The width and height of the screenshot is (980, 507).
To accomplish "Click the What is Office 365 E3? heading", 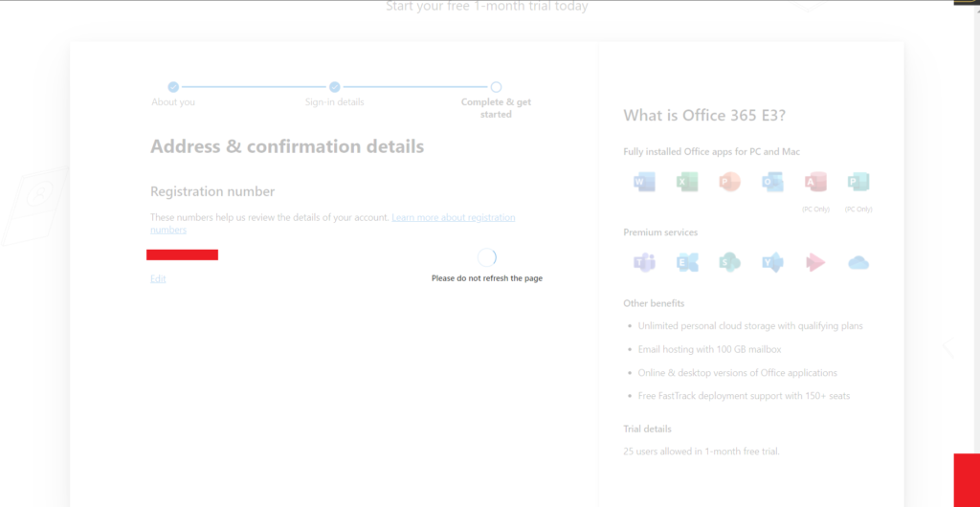I will coord(704,116).
